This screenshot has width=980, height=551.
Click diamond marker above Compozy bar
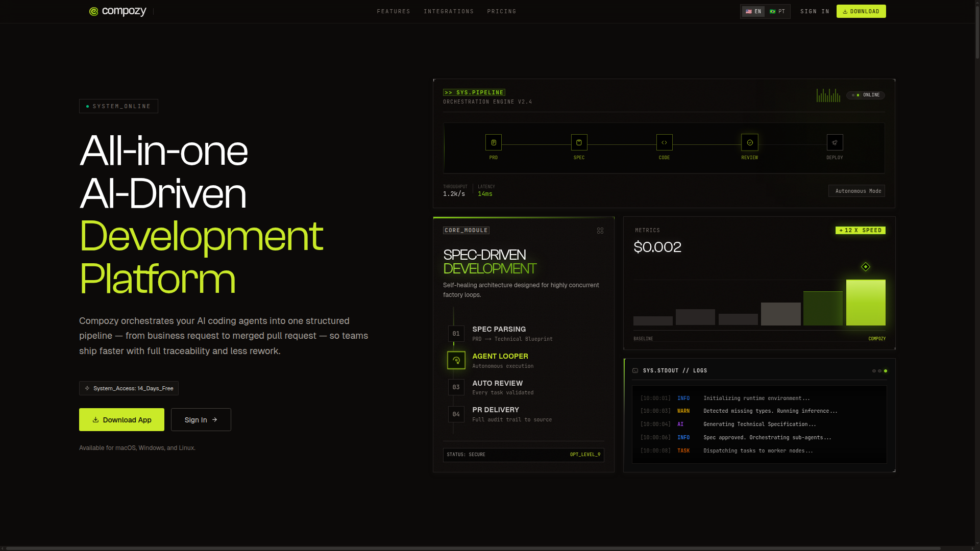coord(865,267)
